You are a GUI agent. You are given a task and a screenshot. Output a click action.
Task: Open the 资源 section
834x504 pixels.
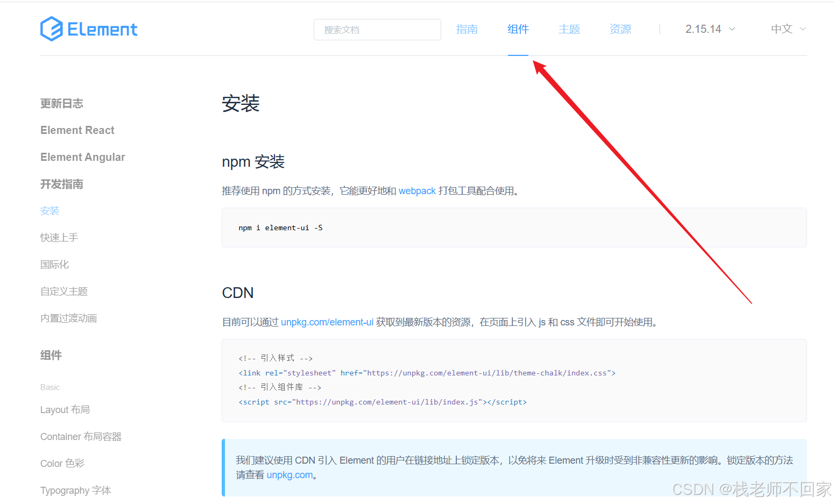click(x=620, y=29)
